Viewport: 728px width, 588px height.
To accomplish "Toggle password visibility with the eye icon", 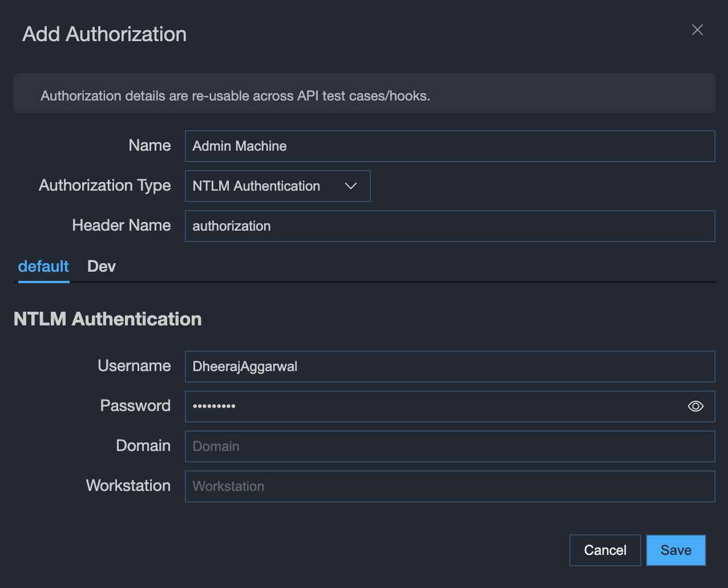I will [x=695, y=406].
